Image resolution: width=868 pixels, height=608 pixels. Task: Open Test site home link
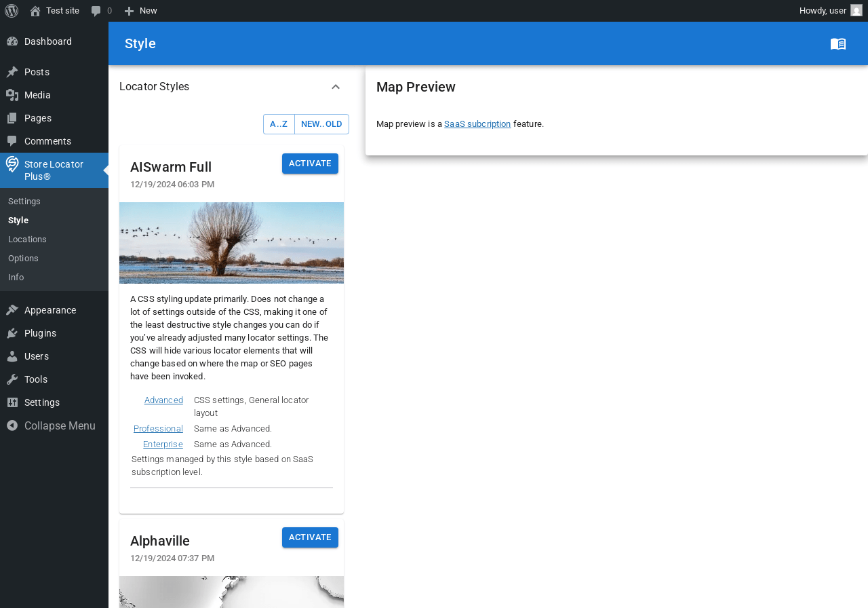(54, 11)
